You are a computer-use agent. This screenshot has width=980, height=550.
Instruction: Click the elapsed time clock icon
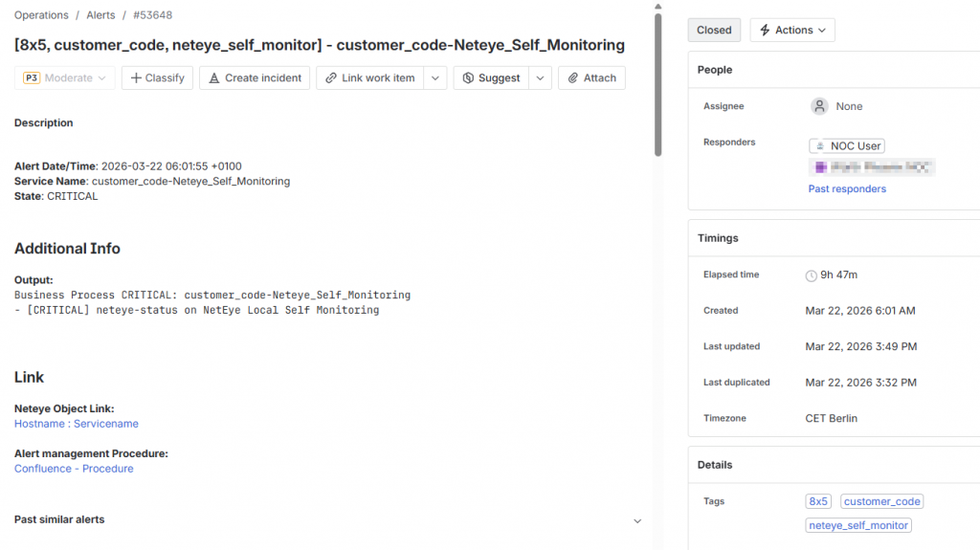click(x=812, y=275)
